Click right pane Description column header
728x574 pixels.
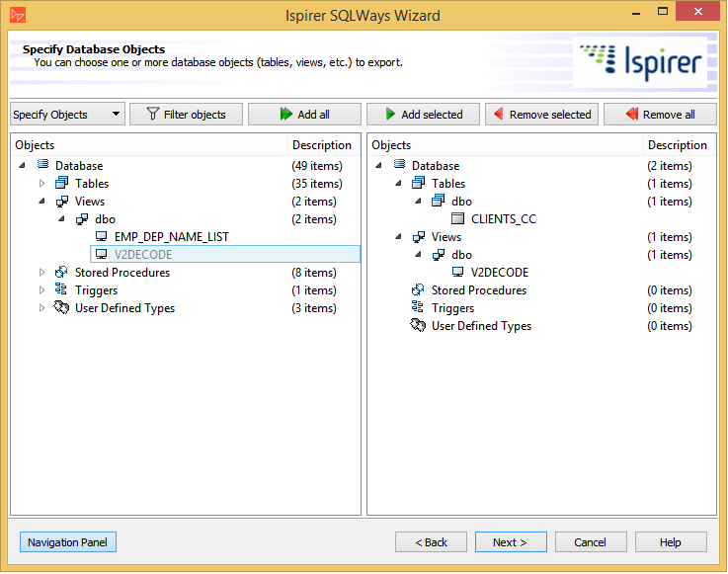(680, 145)
